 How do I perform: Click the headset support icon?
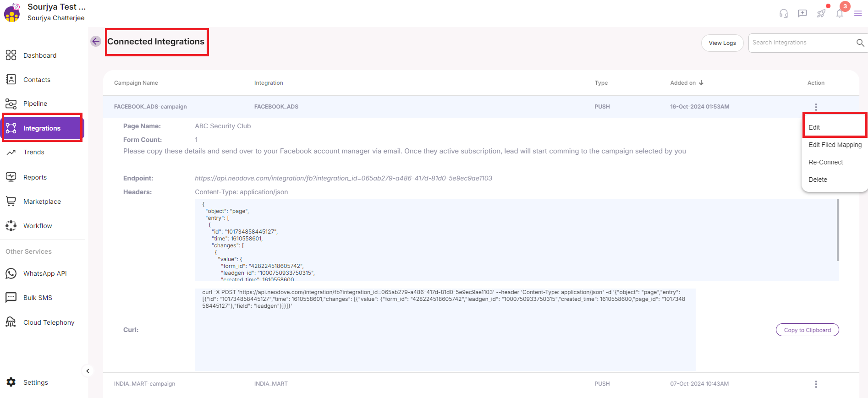(784, 13)
